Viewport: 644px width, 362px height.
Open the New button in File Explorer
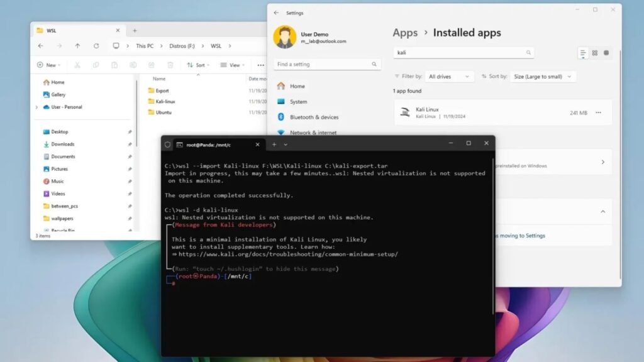[x=47, y=65]
